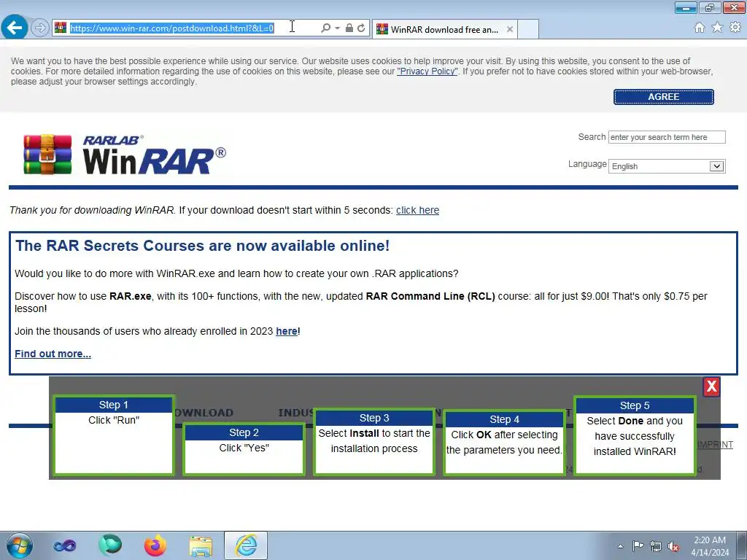Select the WinRAR download free tab
The image size is (747, 560).
coord(444,29)
